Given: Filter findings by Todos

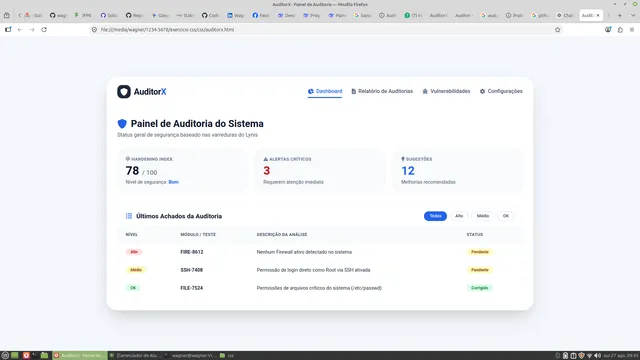Looking at the screenshot, I should point(435,216).
